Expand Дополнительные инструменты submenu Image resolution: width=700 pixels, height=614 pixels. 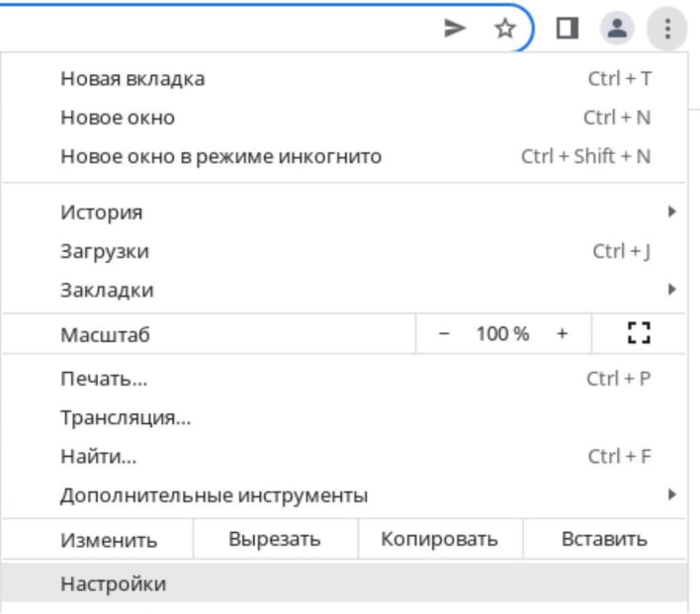(x=344, y=494)
